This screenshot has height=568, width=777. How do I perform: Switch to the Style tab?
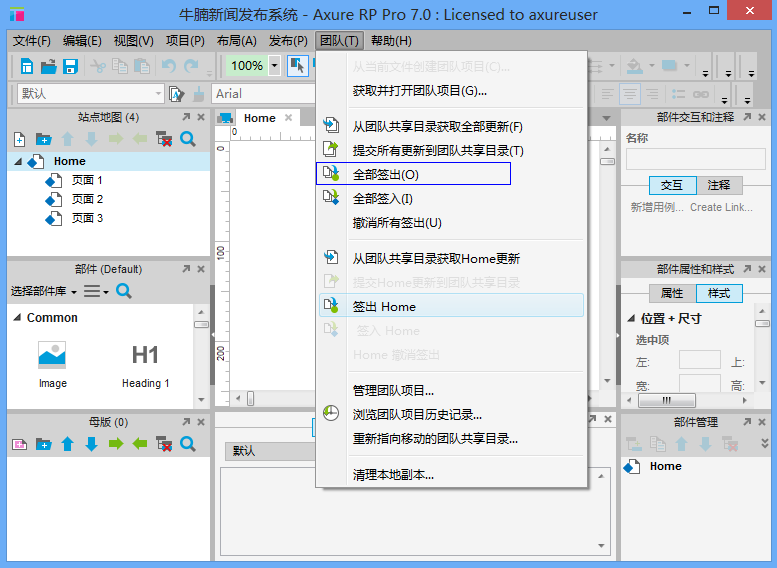(719, 293)
